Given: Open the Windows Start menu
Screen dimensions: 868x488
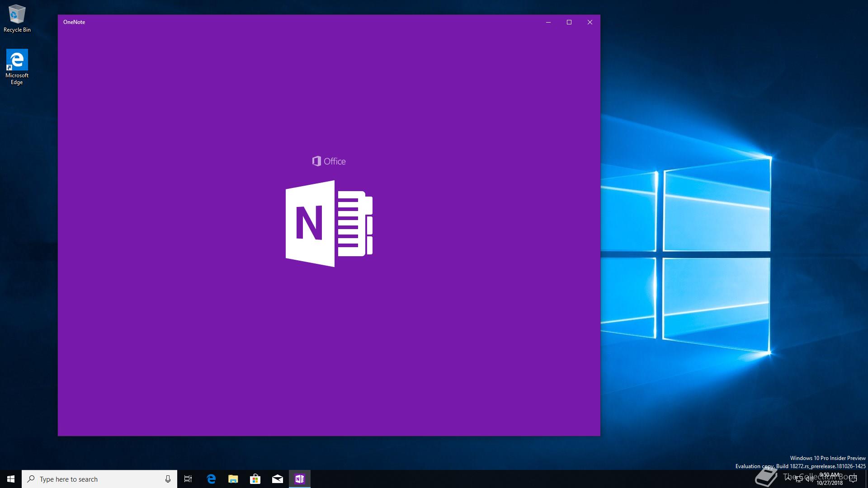Looking at the screenshot, I should [x=11, y=479].
